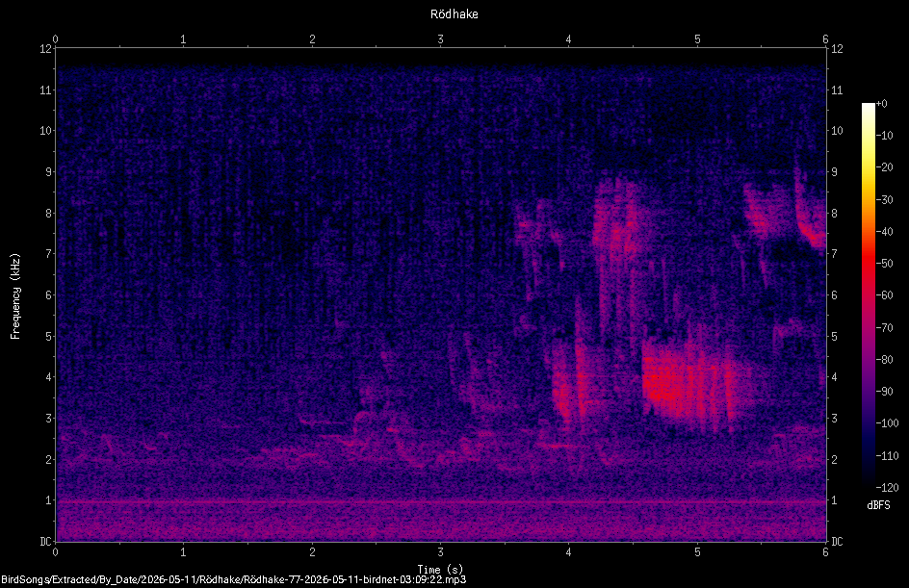Click the 5 second tick on top axis
Screen dimensions: 909x588
coord(697,39)
